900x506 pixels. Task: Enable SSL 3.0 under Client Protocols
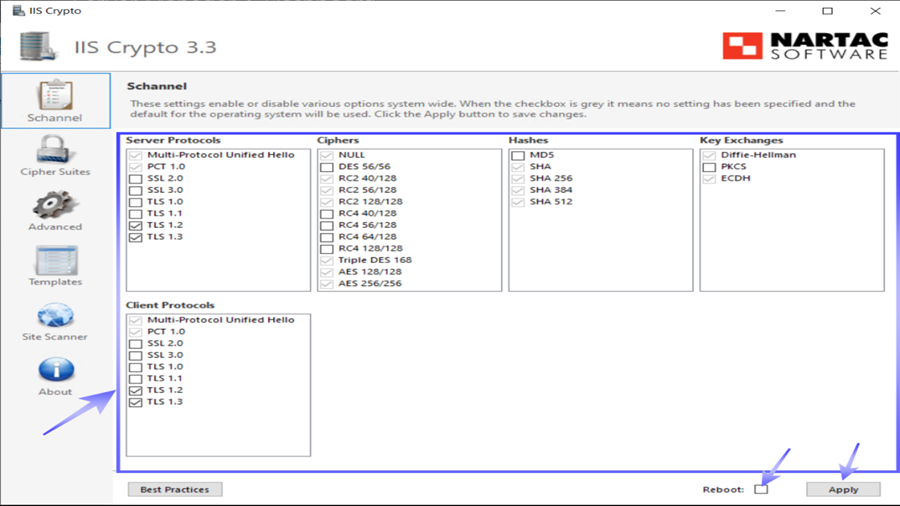click(x=135, y=355)
